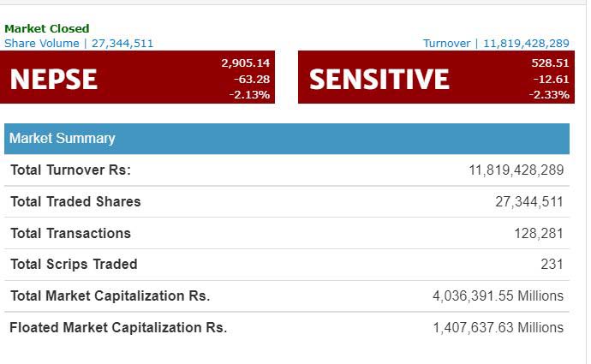Click the 4,036,391.55 Millions value
The height and width of the screenshot is (364, 591).
[498, 296]
